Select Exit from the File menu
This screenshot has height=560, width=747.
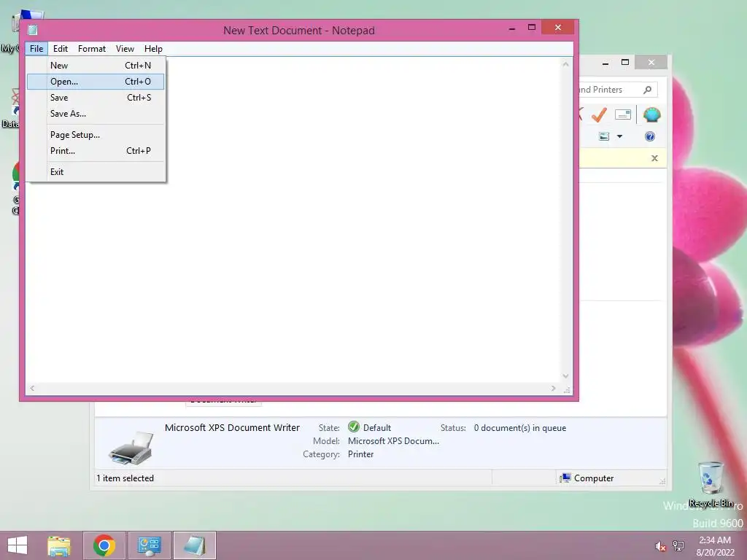(96, 172)
